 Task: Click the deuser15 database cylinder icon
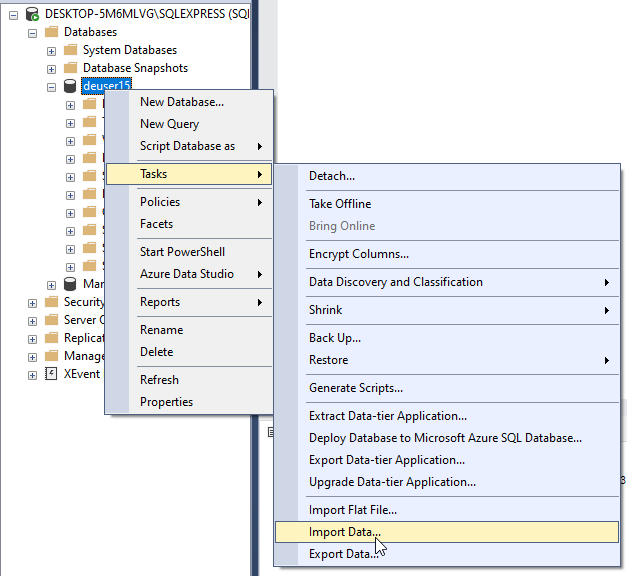click(x=70, y=87)
